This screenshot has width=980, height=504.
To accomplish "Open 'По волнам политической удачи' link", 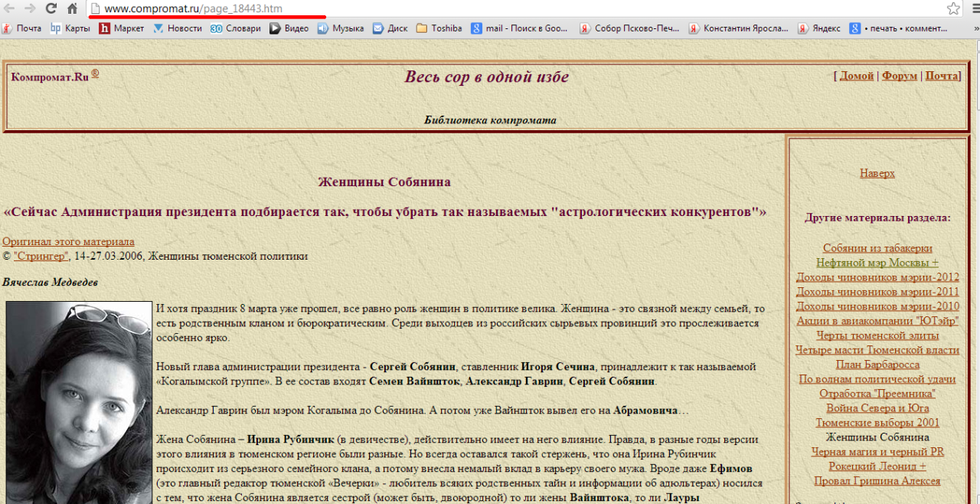I will 877,379.
